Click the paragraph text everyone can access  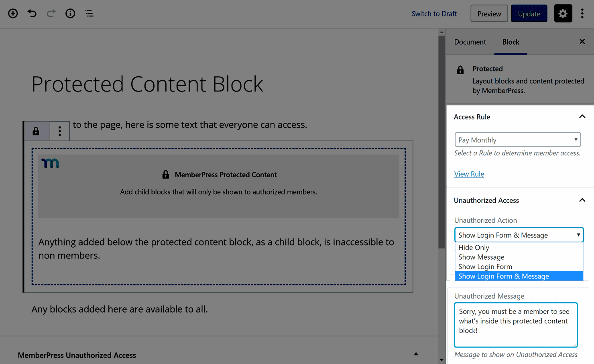click(x=190, y=125)
